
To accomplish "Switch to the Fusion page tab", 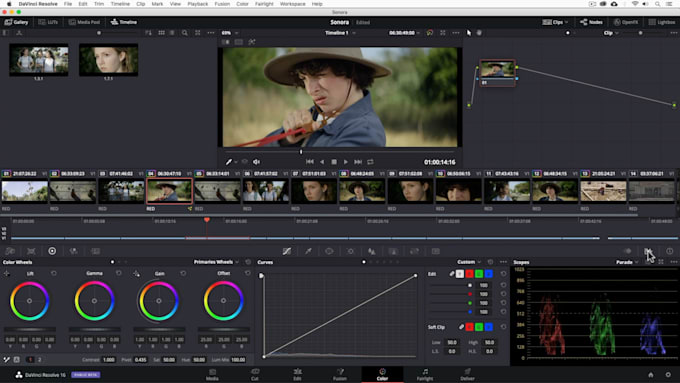I will [340, 374].
